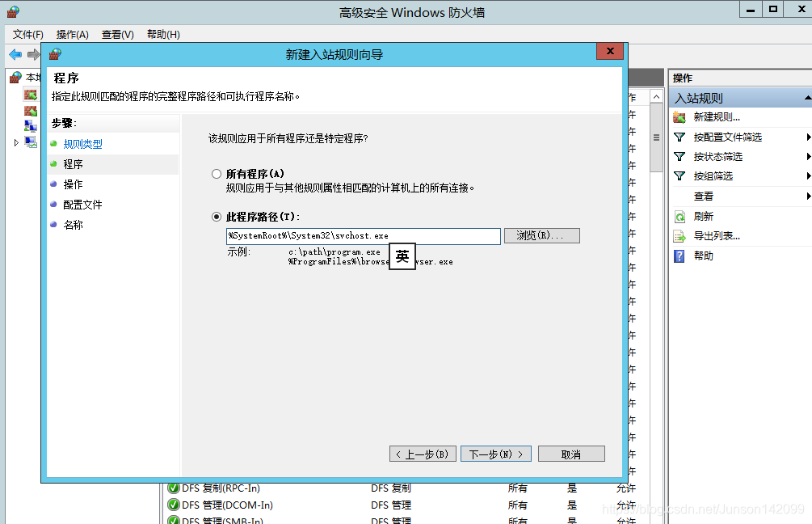This screenshot has height=524, width=812.
Task: Click 新建规则... in the actions pane
Action: pyautogui.click(x=717, y=117)
